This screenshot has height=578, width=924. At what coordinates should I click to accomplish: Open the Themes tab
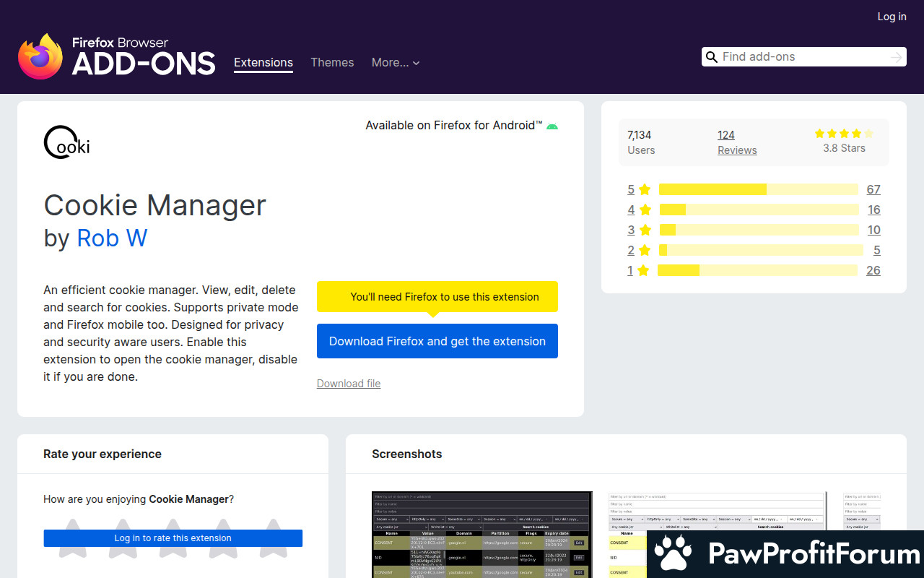332,63
